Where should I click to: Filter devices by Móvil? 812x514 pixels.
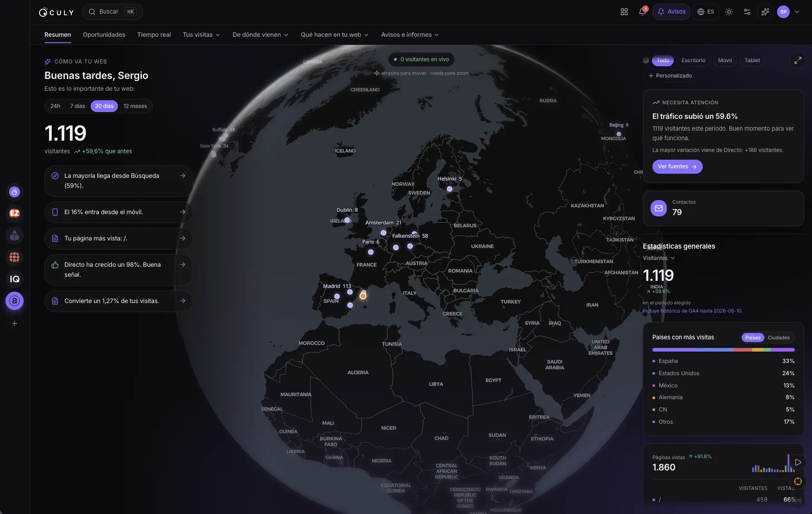tap(725, 60)
